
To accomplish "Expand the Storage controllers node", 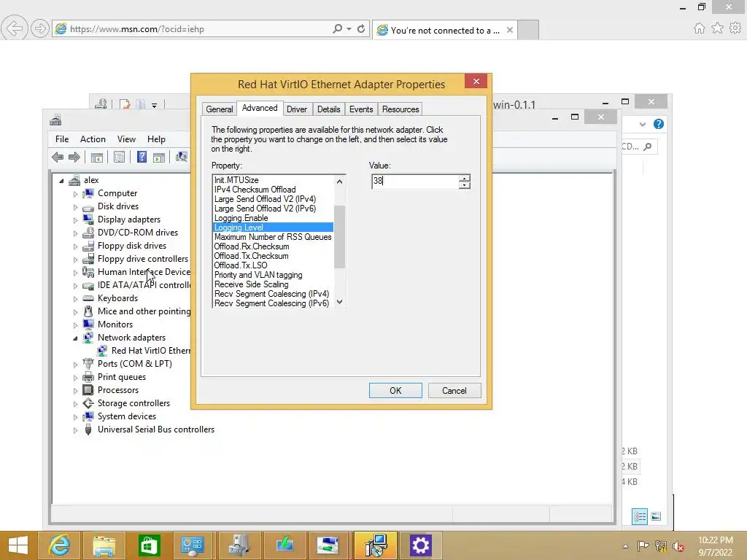I will coord(75,404).
